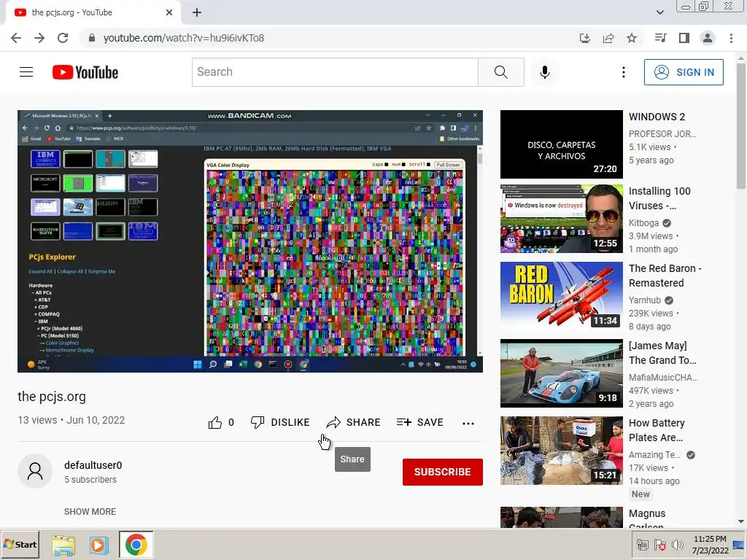Go back in browser history
Image resolution: width=747 pixels, height=560 pixels.
[x=16, y=38]
